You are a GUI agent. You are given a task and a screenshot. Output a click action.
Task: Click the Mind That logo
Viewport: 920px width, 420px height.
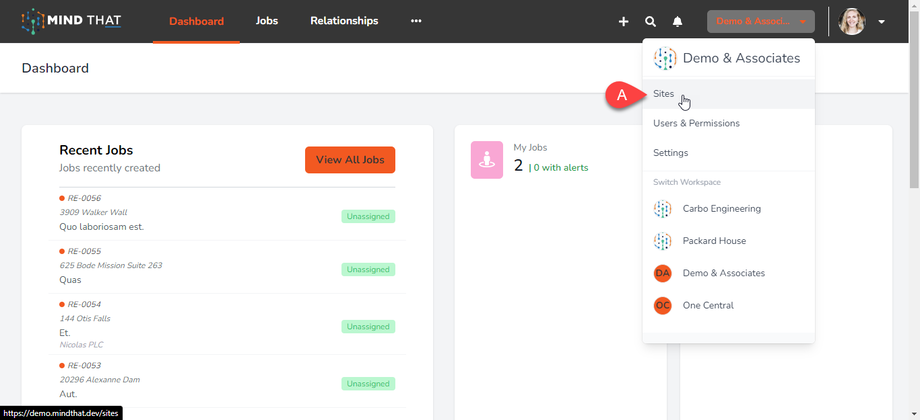pos(72,21)
